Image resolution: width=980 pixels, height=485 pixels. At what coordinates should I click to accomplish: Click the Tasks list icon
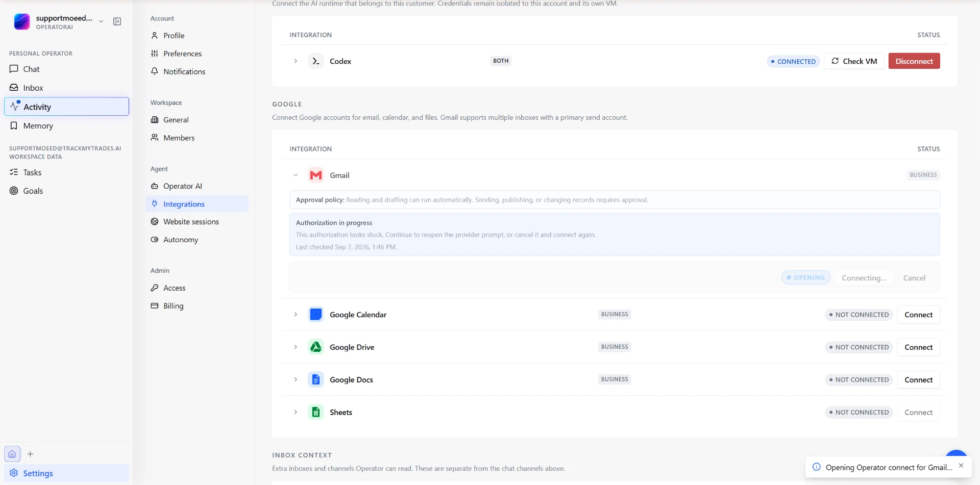pyautogui.click(x=14, y=172)
